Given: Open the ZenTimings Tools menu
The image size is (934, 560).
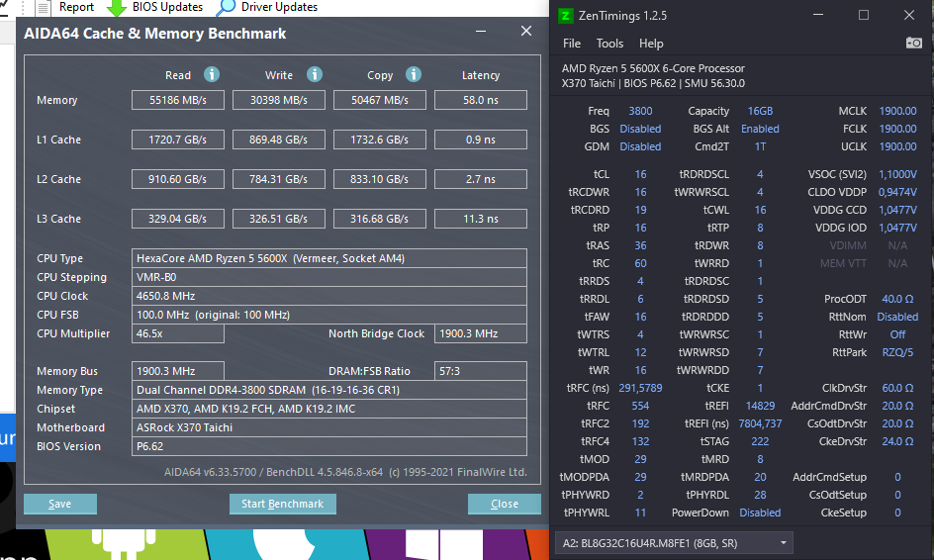Looking at the screenshot, I should tap(609, 44).
